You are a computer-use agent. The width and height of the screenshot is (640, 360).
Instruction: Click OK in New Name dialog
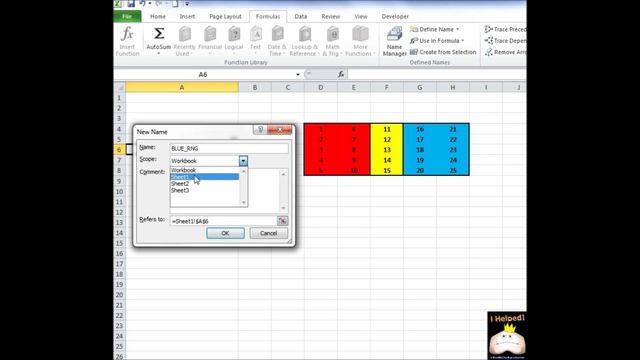click(x=225, y=233)
